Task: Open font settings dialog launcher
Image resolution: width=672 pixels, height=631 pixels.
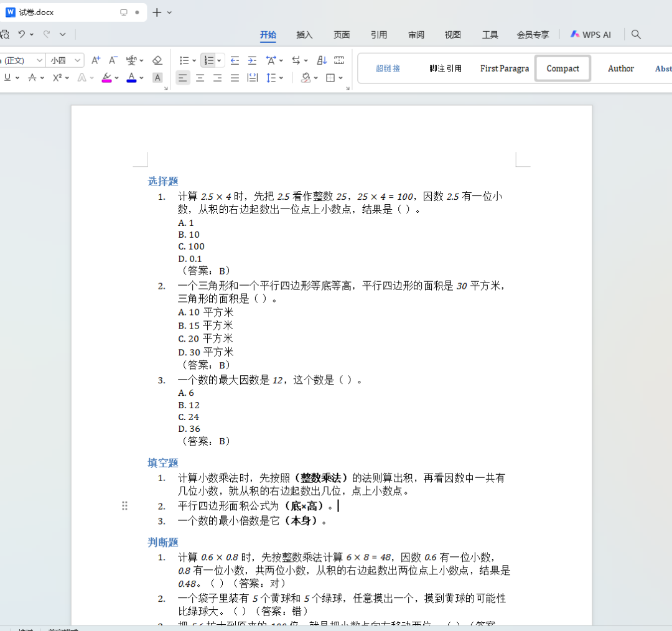Action: (x=166, y=88)
